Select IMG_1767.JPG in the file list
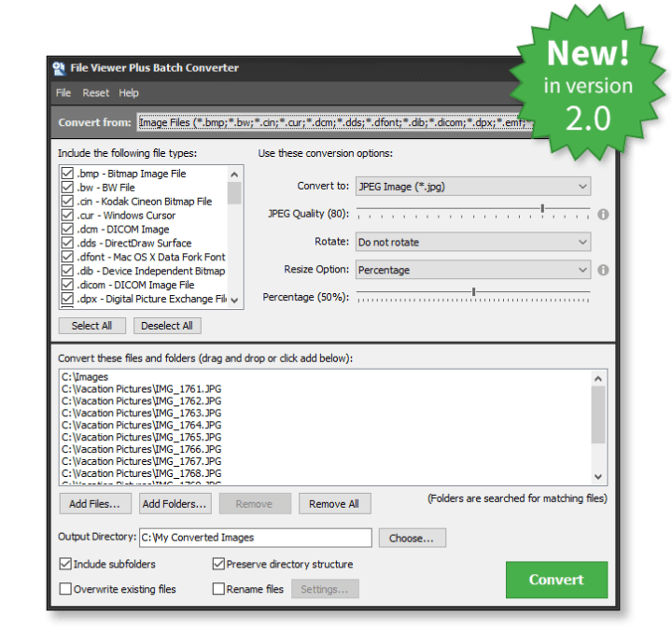672x631 pixels. tap(142, 461)
